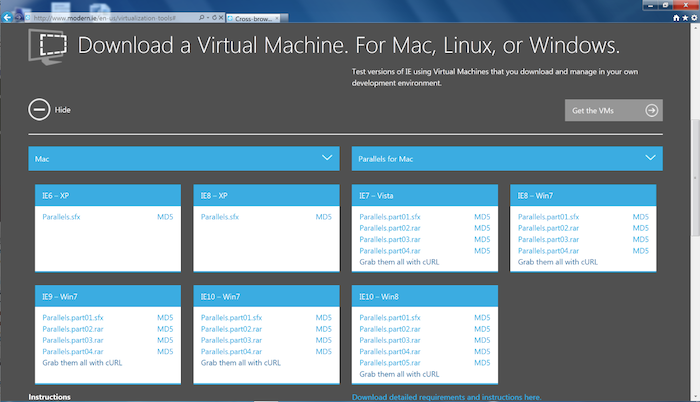
Task: Click Get the VMs button
Action: click(613, 110)
